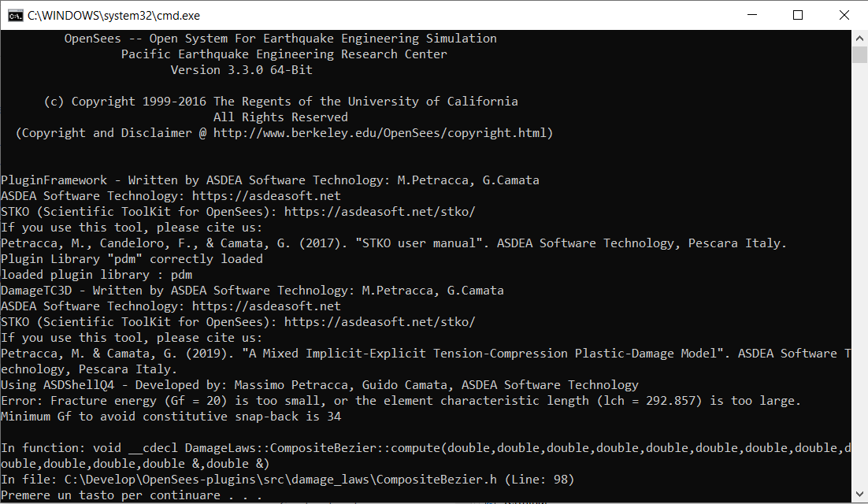This screenshot has height=504, width=868.
Task: Click the '(c) Copyright 1999-2016 The Regents' line
Action: (x=280, y=102)
